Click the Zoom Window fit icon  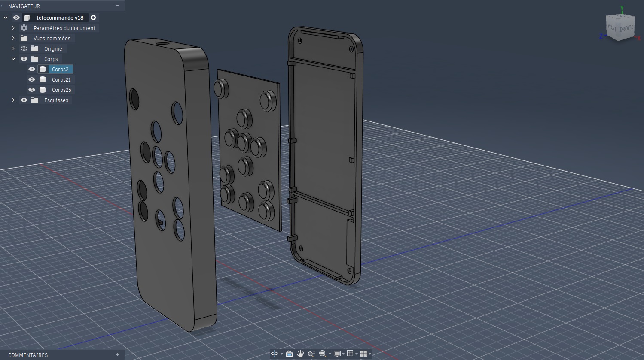323,354
